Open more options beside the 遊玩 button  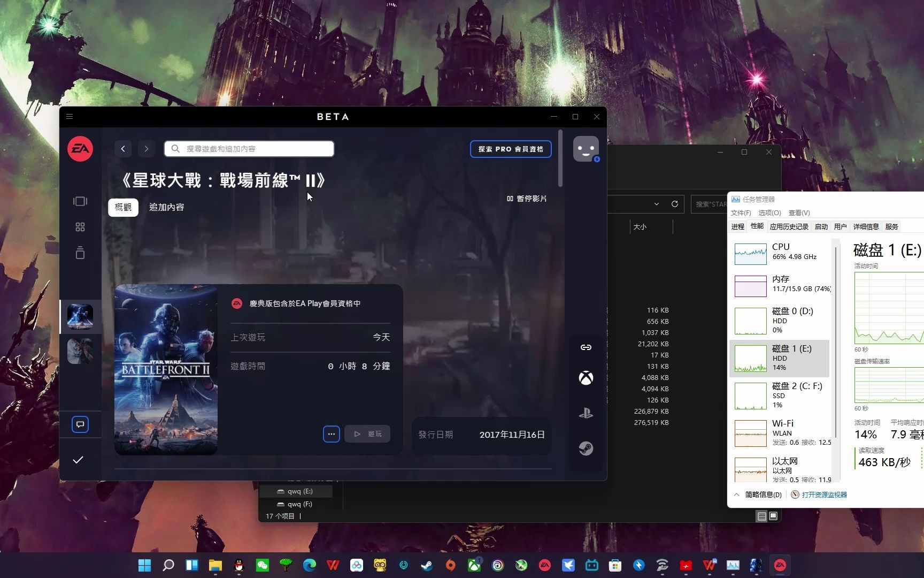point(332,433)
